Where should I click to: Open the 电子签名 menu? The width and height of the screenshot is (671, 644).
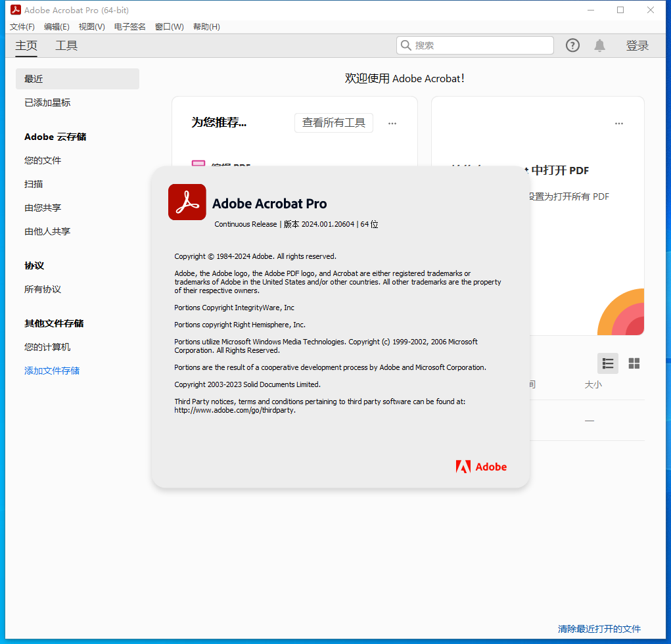point(129,27)
